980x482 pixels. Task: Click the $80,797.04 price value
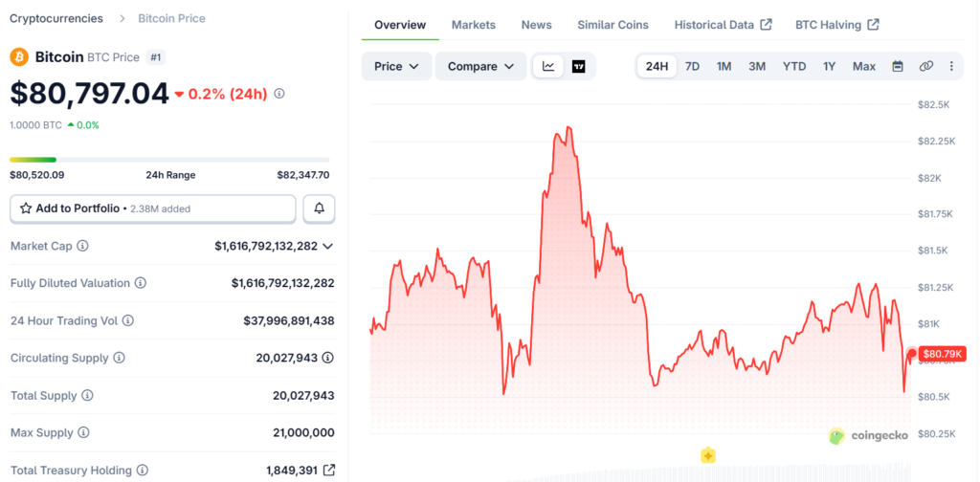click(x=89, y=94)
